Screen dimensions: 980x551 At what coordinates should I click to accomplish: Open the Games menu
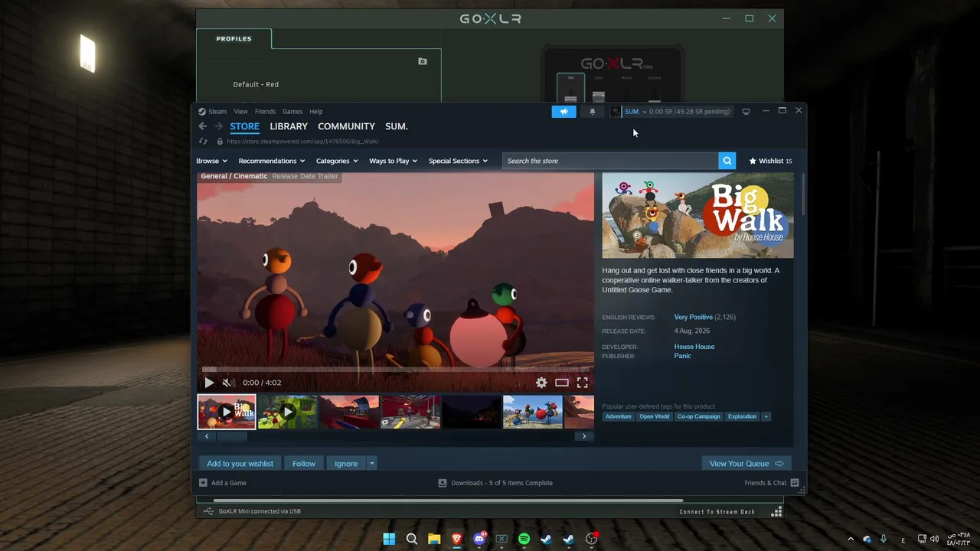pos(292,112)
